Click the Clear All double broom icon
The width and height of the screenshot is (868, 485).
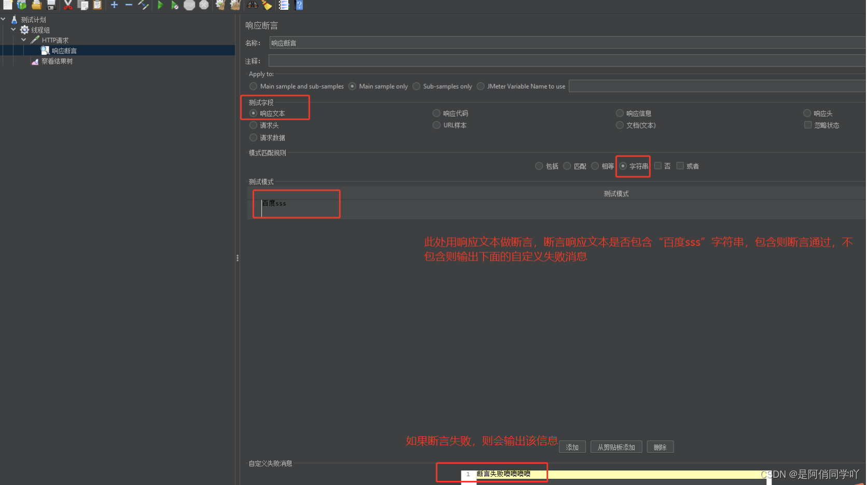(x=235, y=5)
